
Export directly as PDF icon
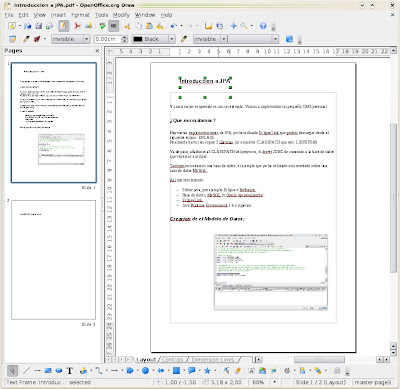[77, 26]
